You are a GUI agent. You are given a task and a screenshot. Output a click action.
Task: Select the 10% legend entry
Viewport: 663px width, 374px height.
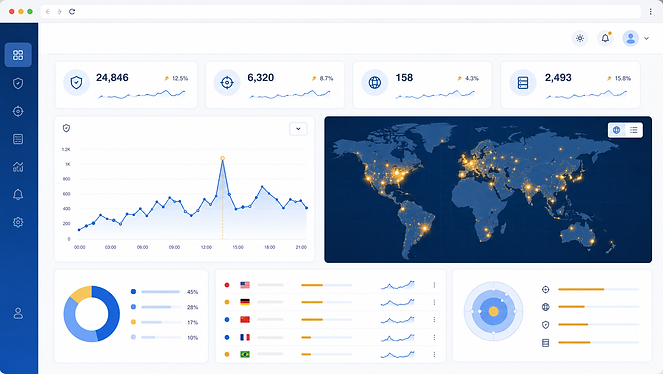164,338
